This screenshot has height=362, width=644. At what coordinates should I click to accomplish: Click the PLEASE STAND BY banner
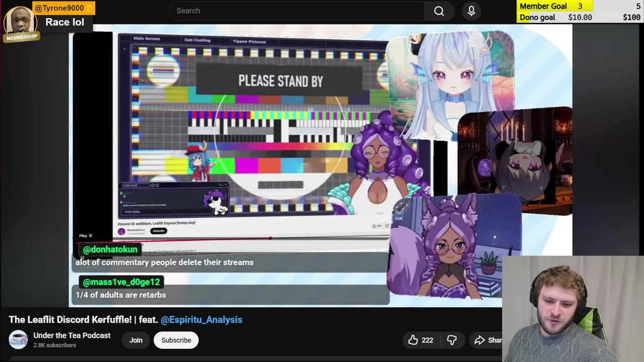pos(280,81)
